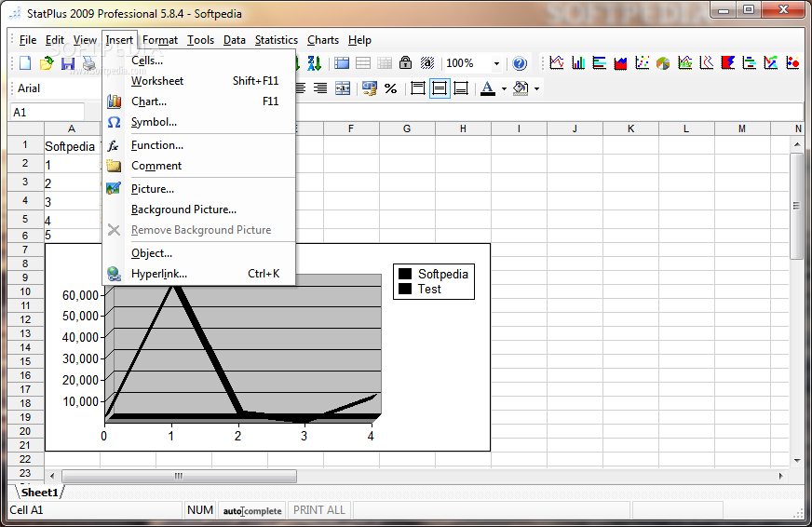Viewport: 812px width, 527px height.
Task: Open the Tools menu
Action: pos(200,40)
